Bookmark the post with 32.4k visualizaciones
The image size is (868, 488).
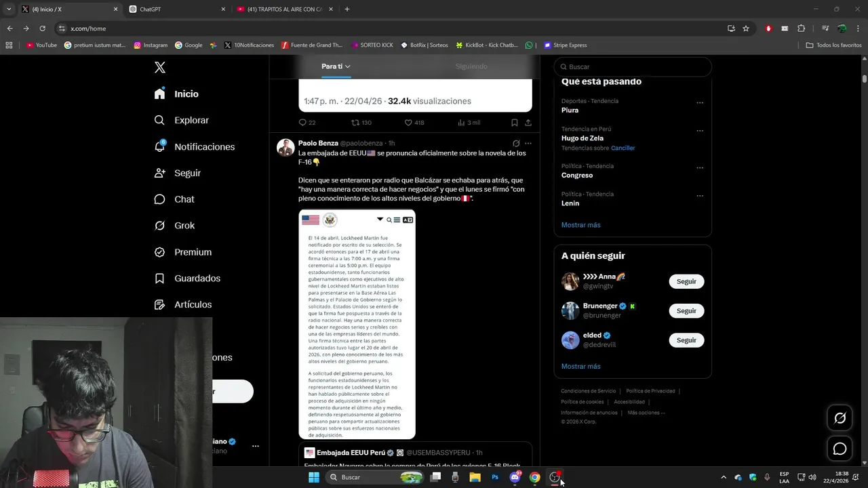[514, 123]
